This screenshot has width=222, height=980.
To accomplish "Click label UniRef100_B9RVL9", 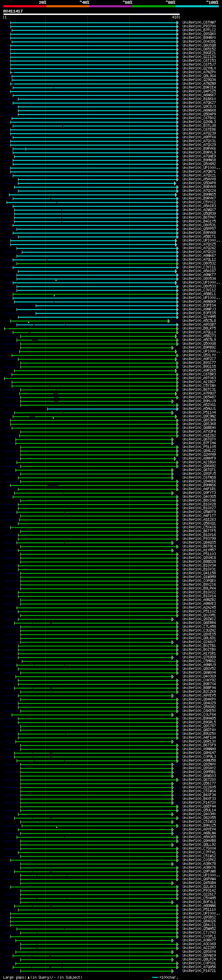I will tap(199, 153).
